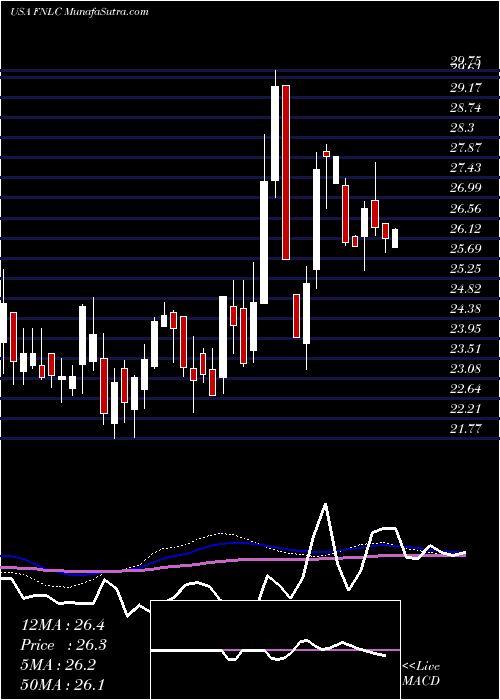Image resolution: width=500 pixels, height=700 pixels.
Task: Select the 22.64 price axis label
Action: 465,389
